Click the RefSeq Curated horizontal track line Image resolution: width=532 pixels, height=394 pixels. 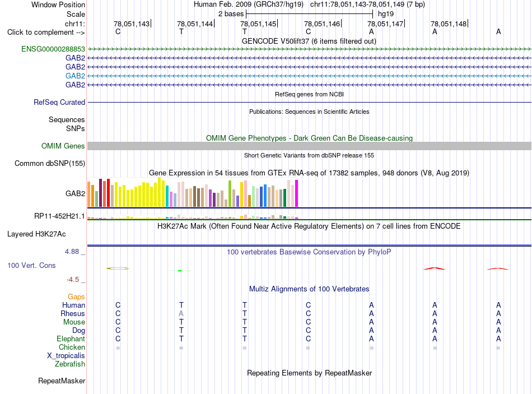click(309, 102)
